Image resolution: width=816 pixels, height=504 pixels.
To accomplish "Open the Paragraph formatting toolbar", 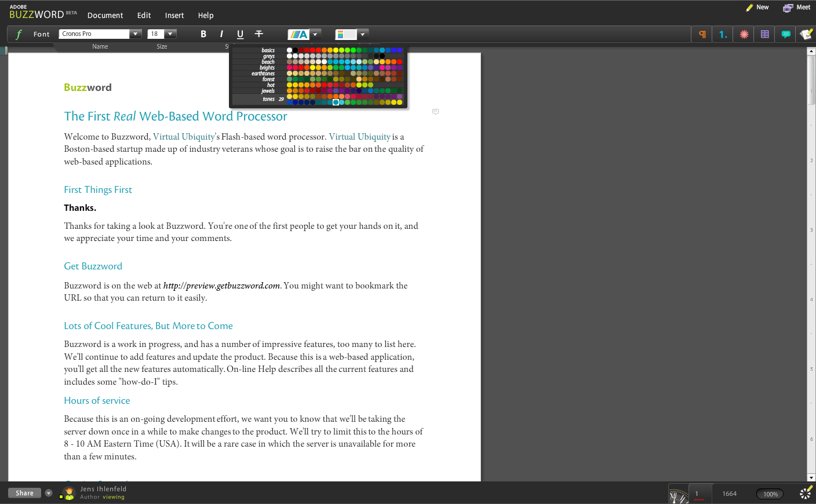I will (x=702, y=34).
